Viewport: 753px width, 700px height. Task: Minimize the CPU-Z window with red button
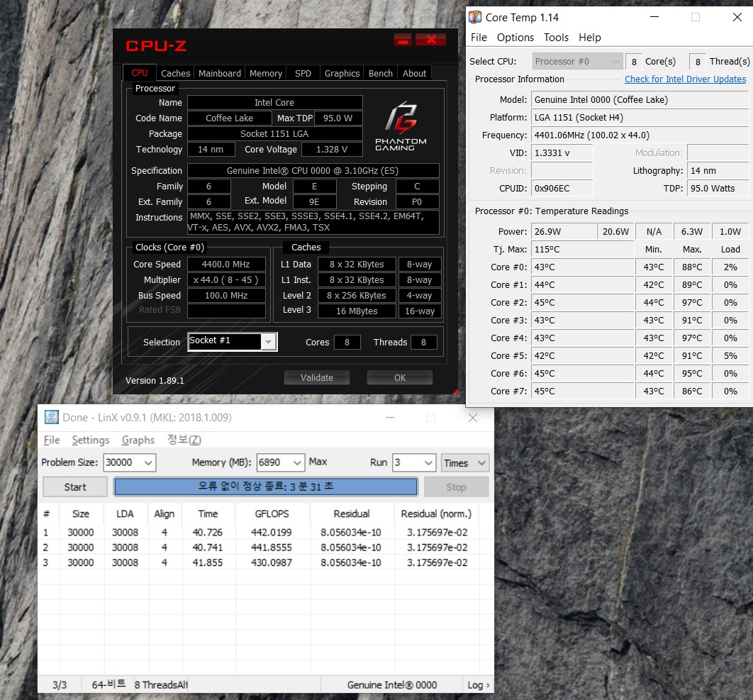[x=403, y=40]
